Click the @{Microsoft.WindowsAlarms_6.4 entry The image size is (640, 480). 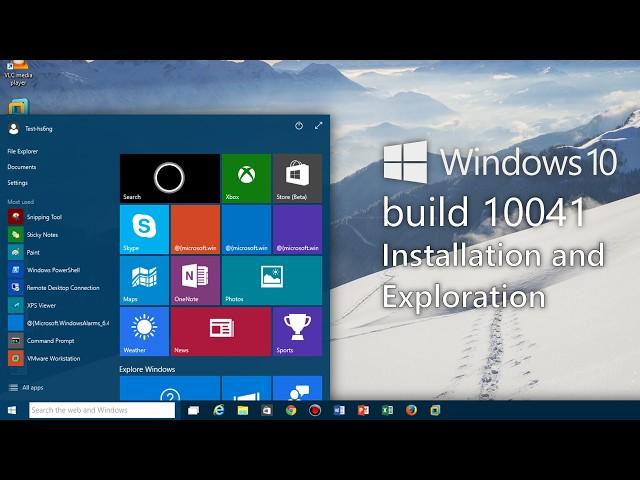click(x=59, y=323)
